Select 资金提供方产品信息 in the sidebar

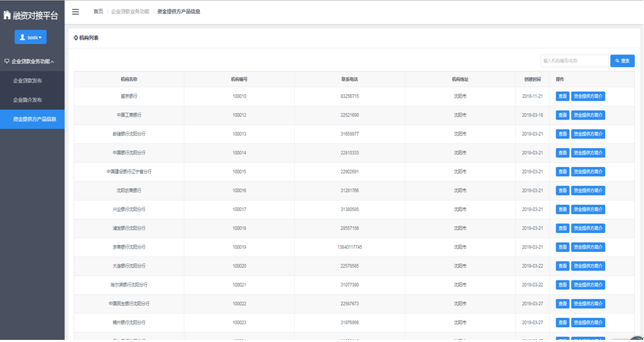point(34,119)
